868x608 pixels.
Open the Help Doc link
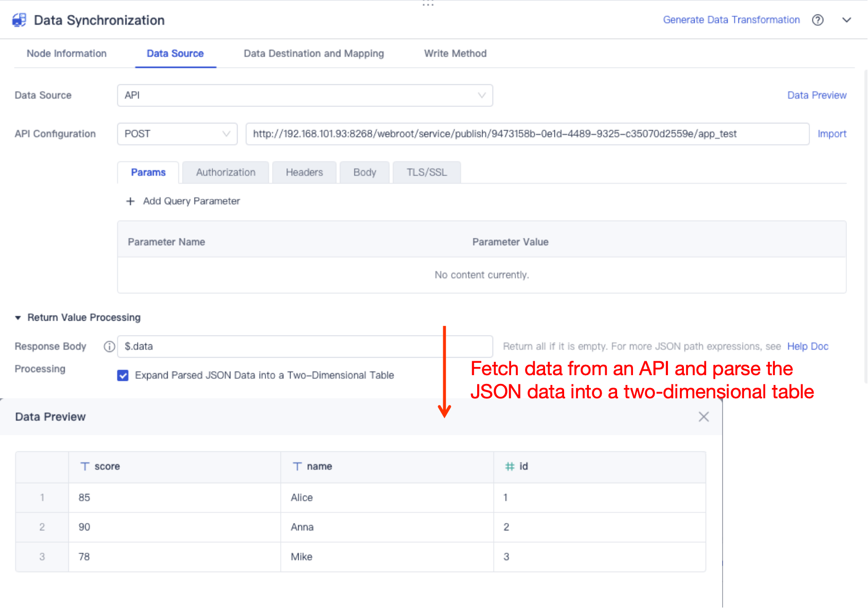click(x=808, y=346)
